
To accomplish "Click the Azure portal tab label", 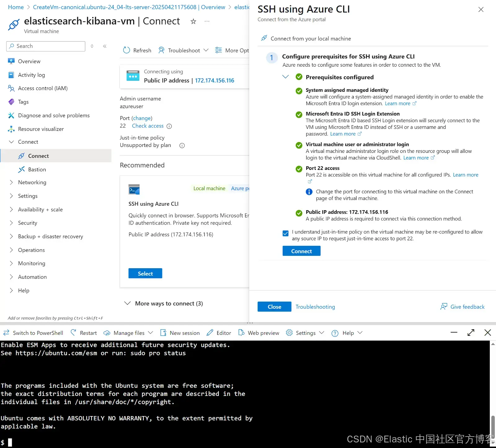I will pos(240,188).
